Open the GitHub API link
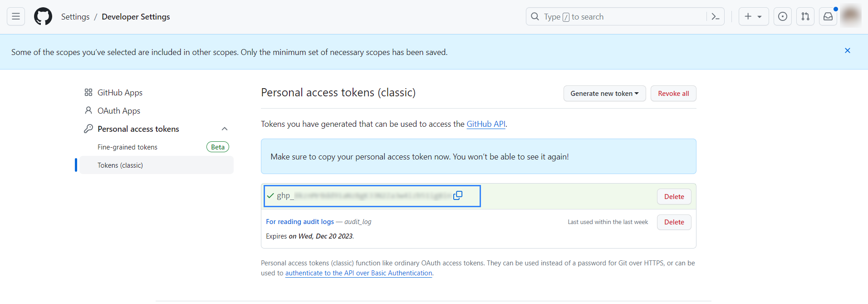 486,124
